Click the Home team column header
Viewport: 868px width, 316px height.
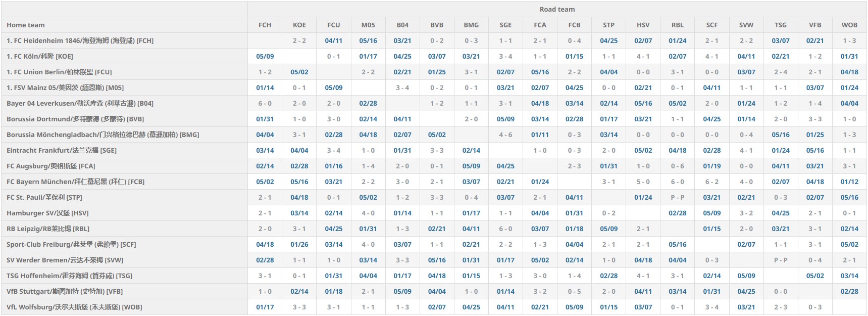click(26, 25)
